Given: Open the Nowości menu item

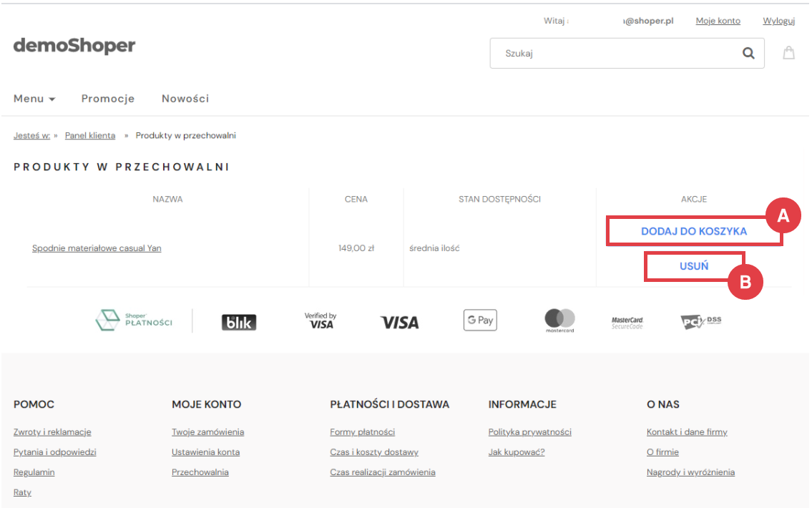Looking at the screenshot, I should [x=185, y=99].
